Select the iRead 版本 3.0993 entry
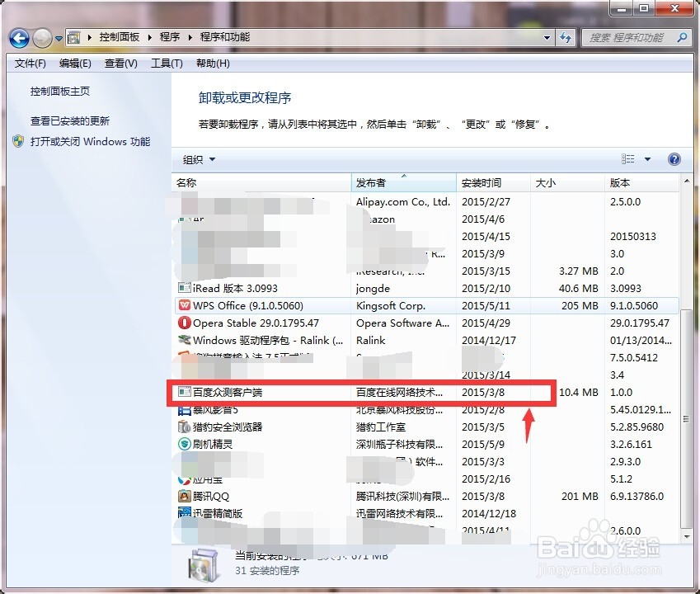This screenshot has height=594, width=700. pyautogui.click(x=426, y=289)
